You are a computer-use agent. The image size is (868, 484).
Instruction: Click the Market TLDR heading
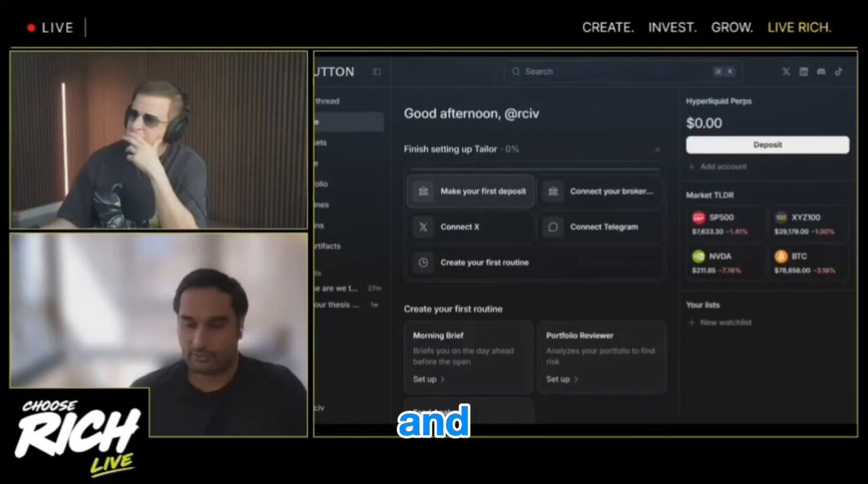tap(709, 195)
